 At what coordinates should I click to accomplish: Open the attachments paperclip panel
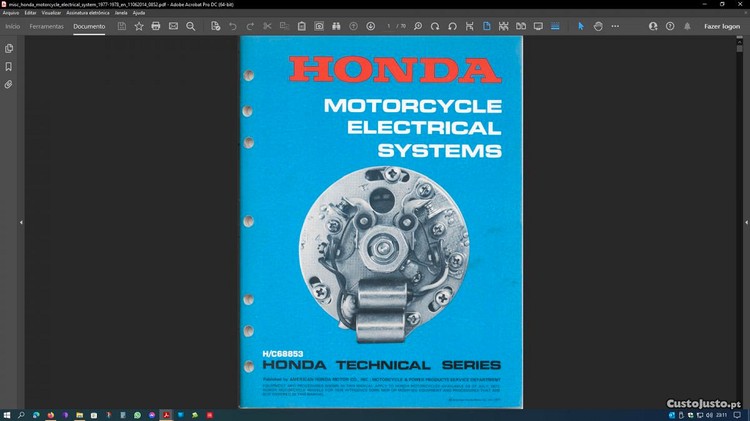[x=9, y=85]
